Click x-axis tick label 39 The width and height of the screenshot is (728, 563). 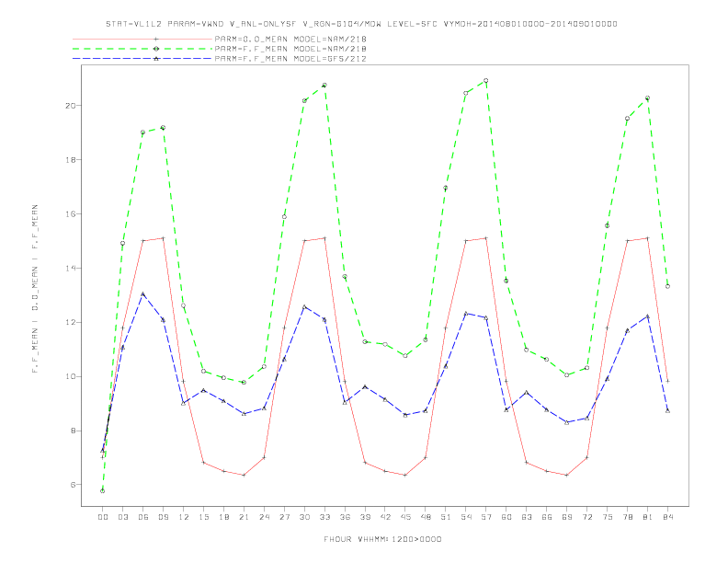pos(365,517)
